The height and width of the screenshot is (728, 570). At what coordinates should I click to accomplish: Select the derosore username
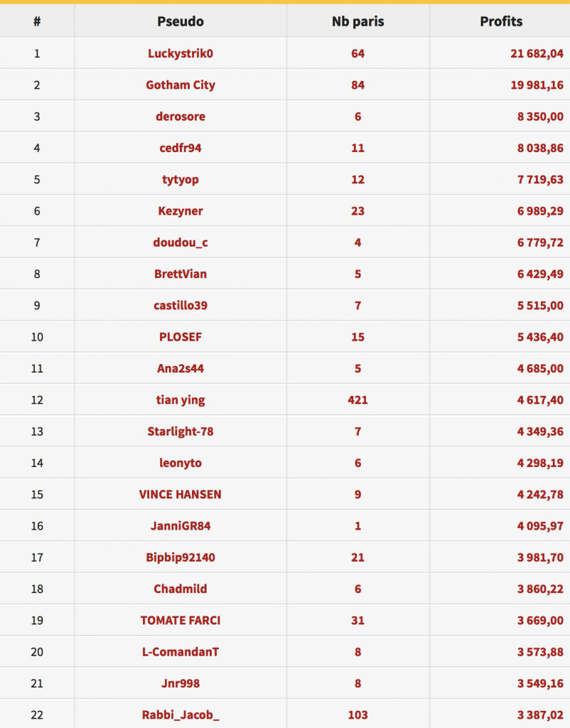click(180, 117)
